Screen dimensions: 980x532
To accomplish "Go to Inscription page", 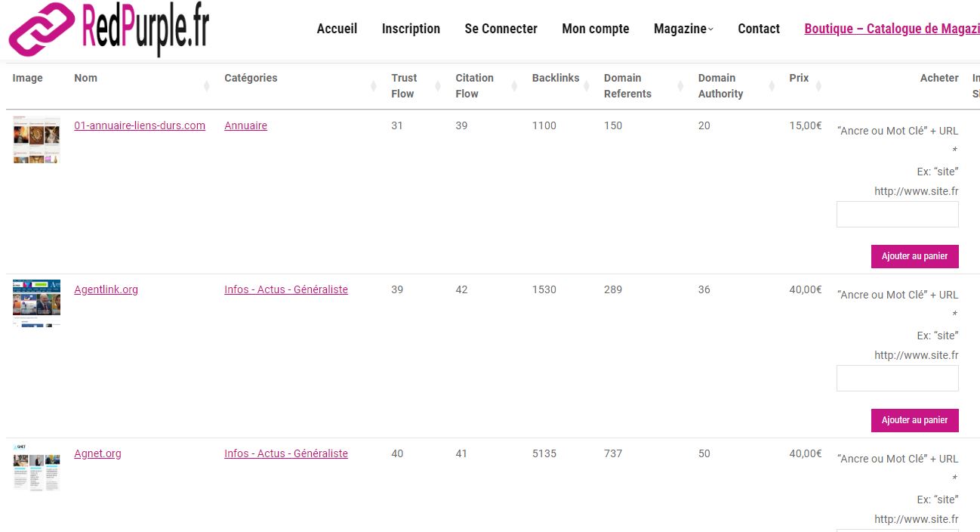I will click(411, 29).
